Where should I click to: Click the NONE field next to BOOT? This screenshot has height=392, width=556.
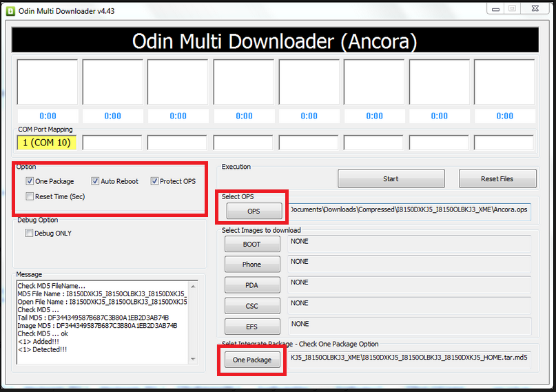pos(409,244)
